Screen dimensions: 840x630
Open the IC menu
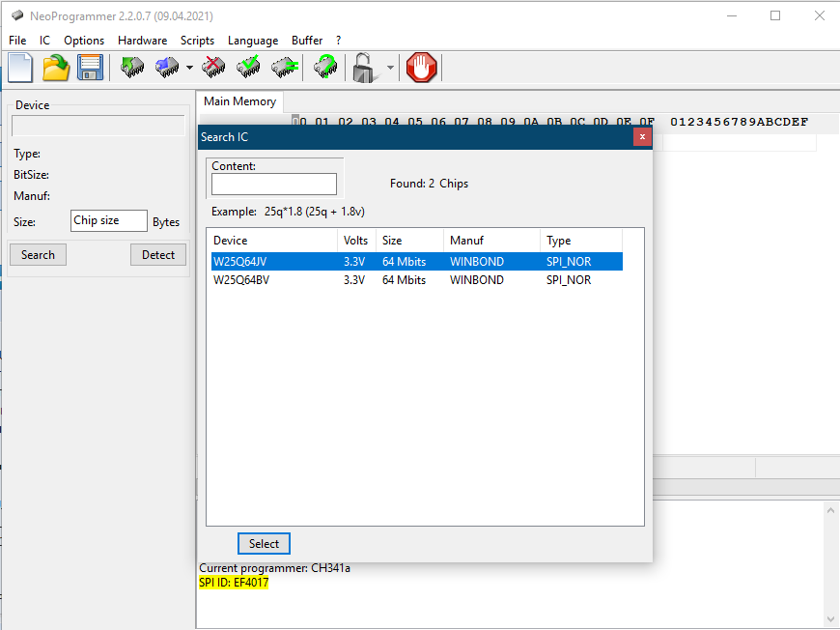44,41
